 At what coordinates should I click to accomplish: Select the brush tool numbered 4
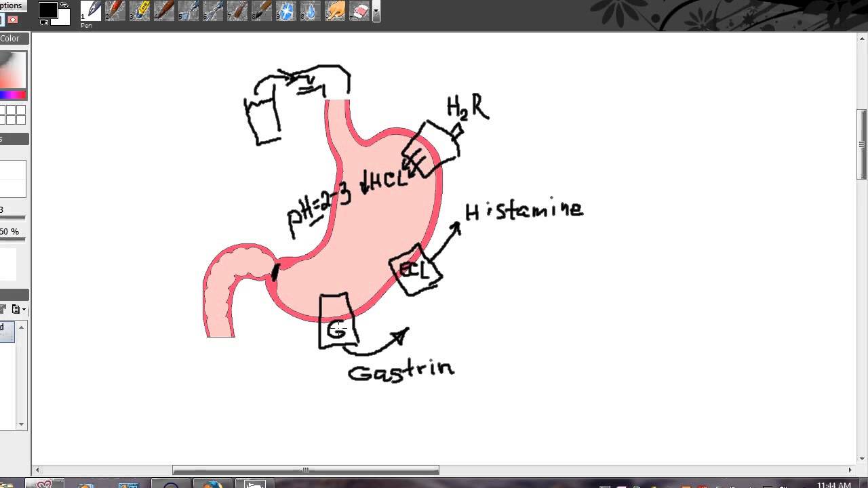(164, 11)
